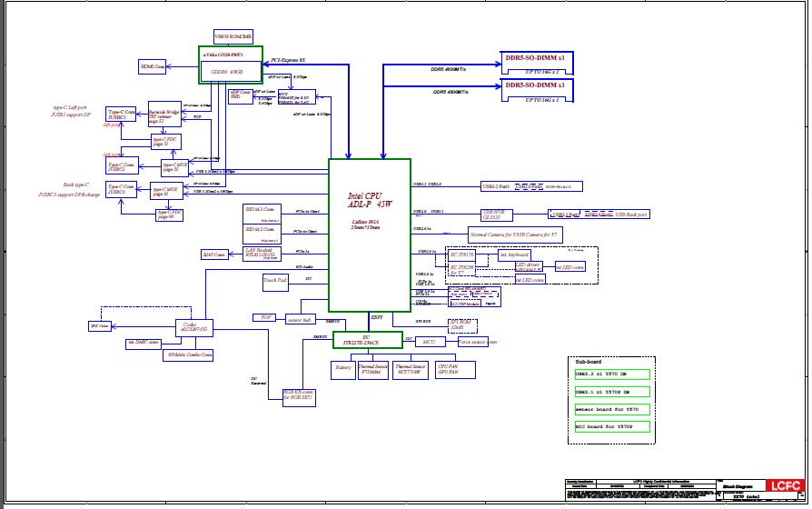Click the CPU FAN GPU FAN block

click(455, 370)
